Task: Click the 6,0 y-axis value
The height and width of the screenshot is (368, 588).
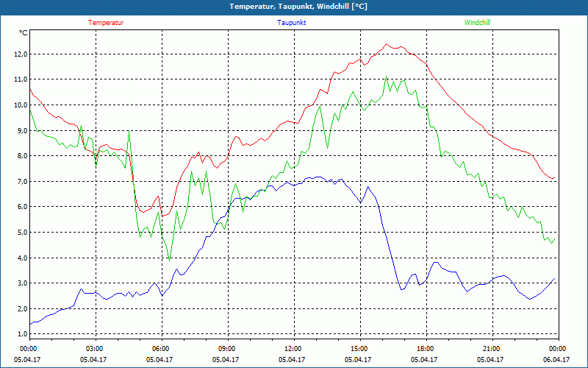Action: click(x=23, y=207)
